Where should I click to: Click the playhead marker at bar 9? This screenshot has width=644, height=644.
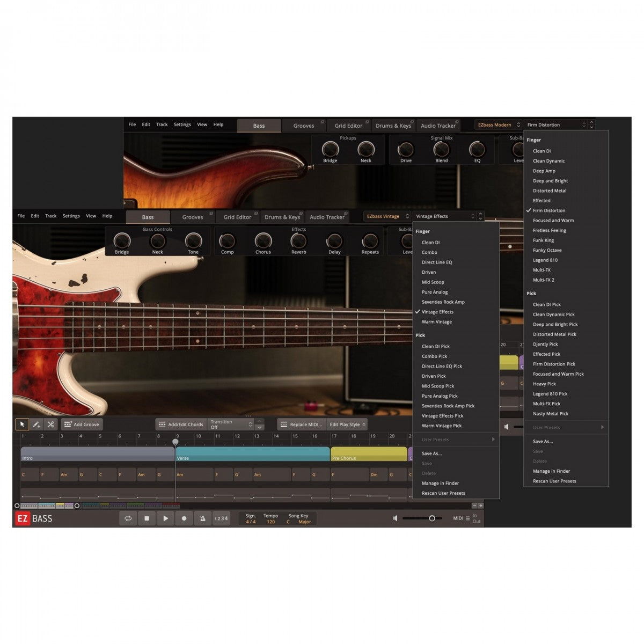click(175, 442)
